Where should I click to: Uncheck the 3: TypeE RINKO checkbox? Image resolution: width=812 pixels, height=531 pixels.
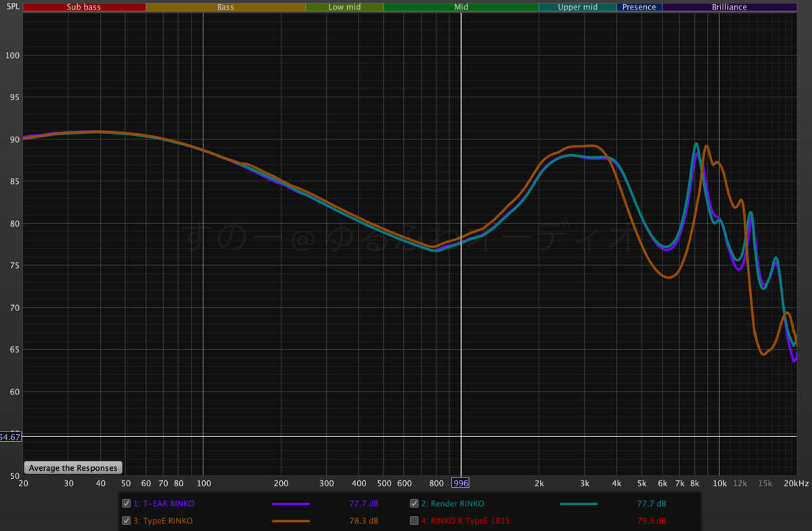pos(126,521)
